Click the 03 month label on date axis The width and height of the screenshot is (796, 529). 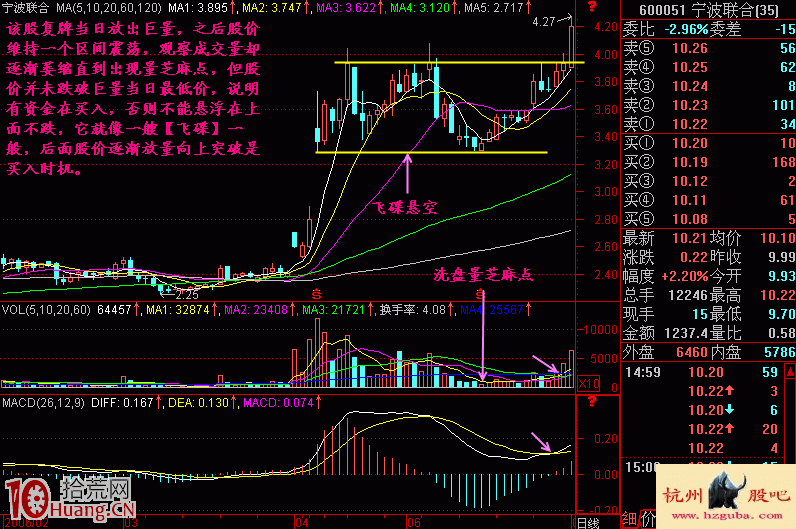tap(130, 523)
